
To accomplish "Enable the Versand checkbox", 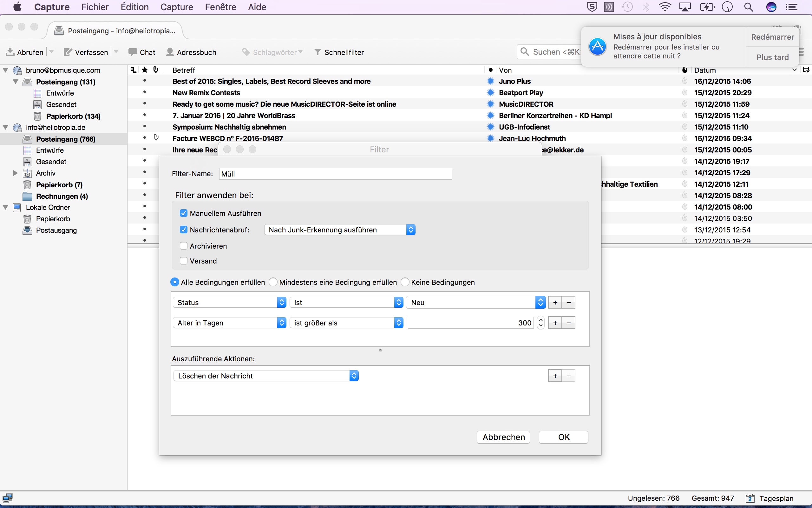I will (x=184, y=261).
